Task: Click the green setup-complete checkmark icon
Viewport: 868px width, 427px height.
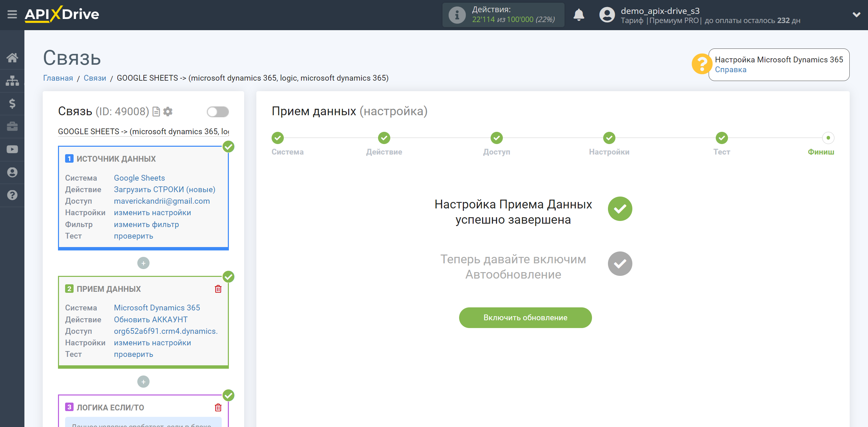Action: click(x=620, y=209)
